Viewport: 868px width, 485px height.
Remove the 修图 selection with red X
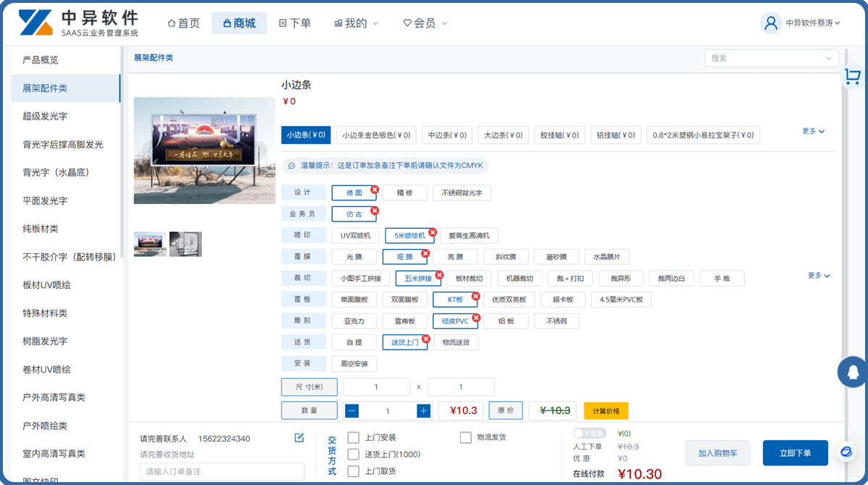coord(375,190)
